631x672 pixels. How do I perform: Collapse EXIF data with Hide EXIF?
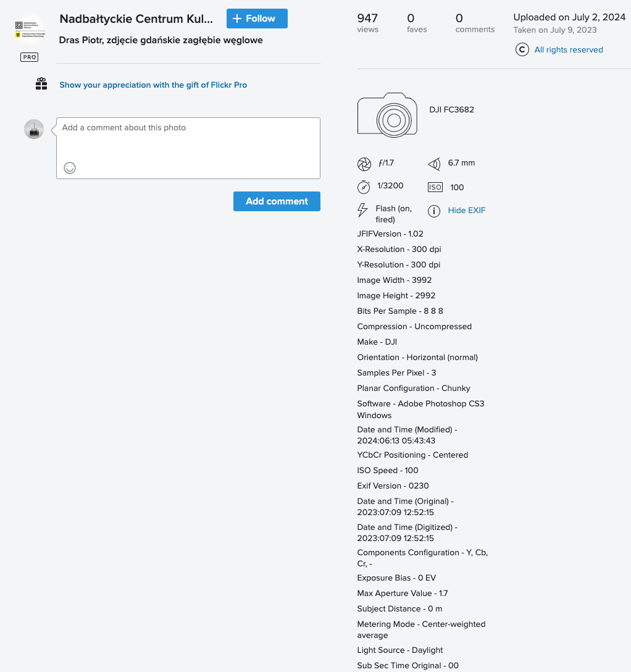tap(467, 211)
